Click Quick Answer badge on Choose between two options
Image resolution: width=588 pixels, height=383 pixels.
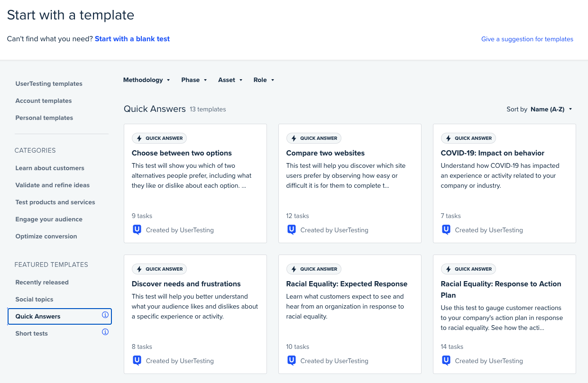coord(159,138)
